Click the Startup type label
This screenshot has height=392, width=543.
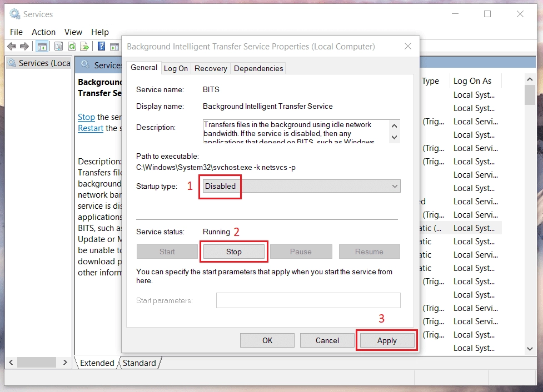coord(157,186)
